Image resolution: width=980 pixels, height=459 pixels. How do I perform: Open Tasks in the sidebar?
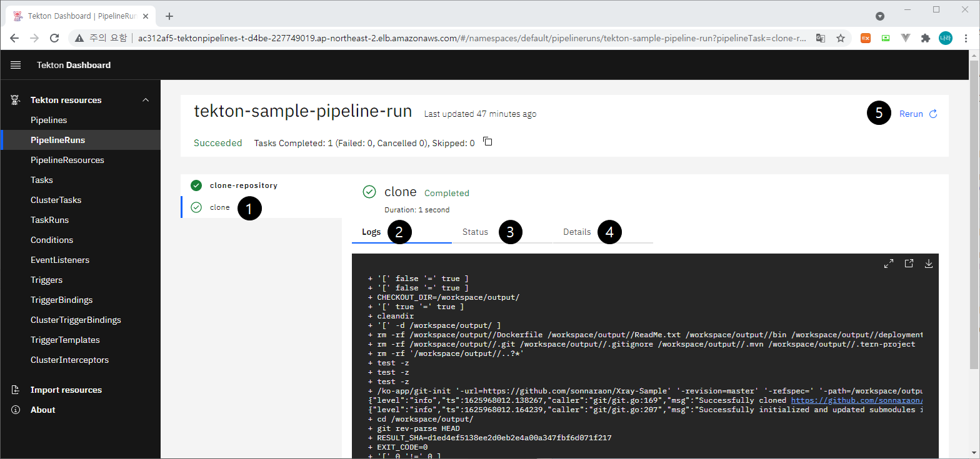(80, 180)
